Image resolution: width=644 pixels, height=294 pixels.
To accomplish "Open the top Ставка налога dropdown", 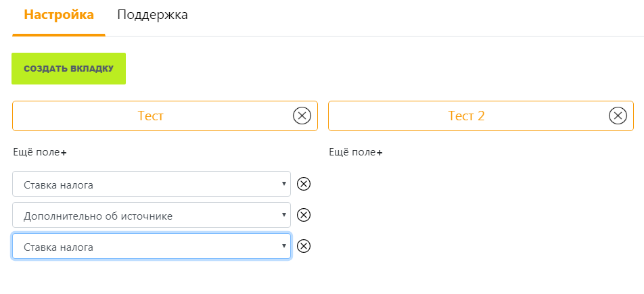I will 152,184.
